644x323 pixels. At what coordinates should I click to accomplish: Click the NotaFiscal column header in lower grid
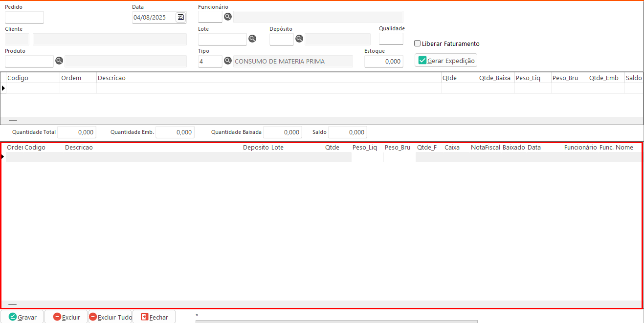tap(485, 148)
